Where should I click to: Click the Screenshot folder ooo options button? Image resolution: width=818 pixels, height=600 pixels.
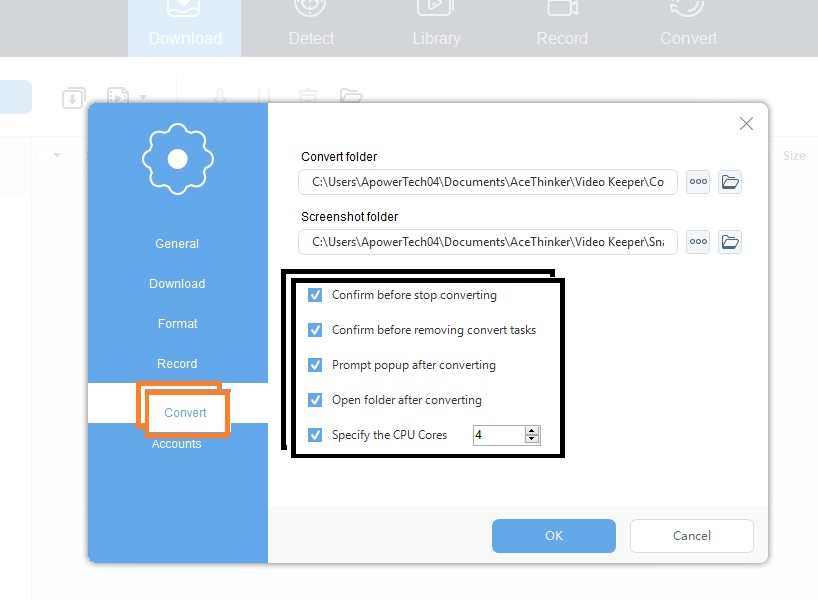coord(697,242)
